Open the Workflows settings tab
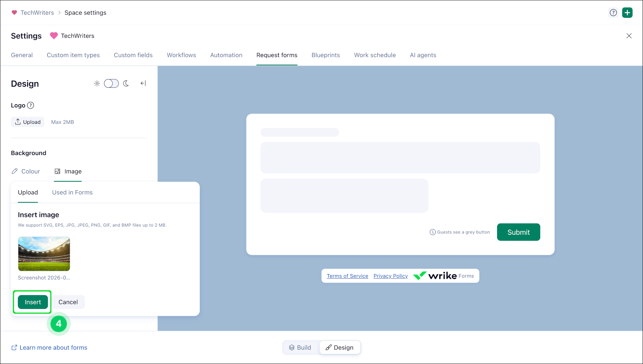Screen dimensions: 643x364 [x=181, y=55]
